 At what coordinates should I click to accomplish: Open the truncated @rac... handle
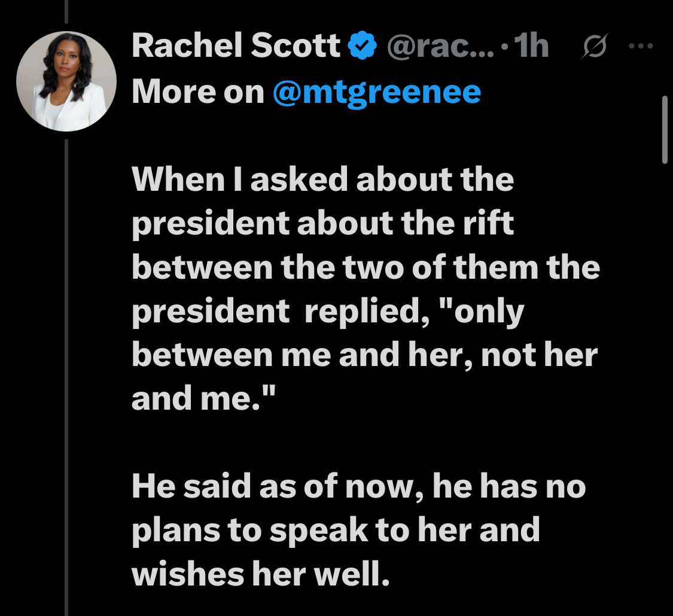(440, 47)
